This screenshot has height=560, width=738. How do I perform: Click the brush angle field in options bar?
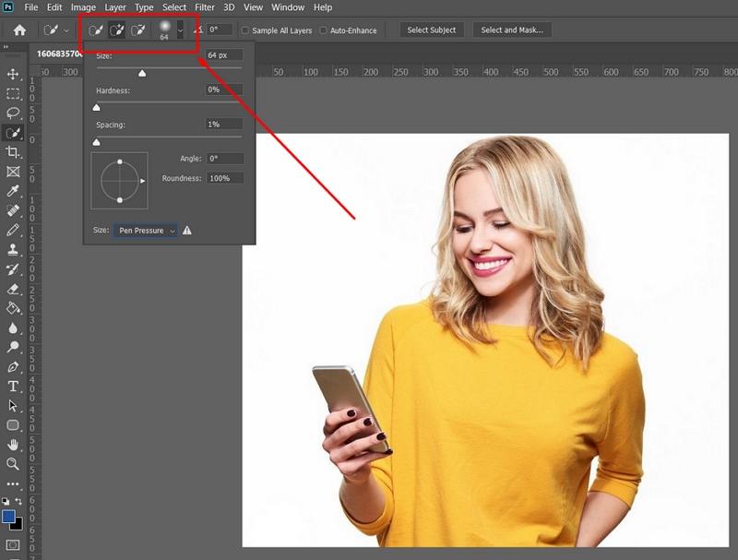220,30
